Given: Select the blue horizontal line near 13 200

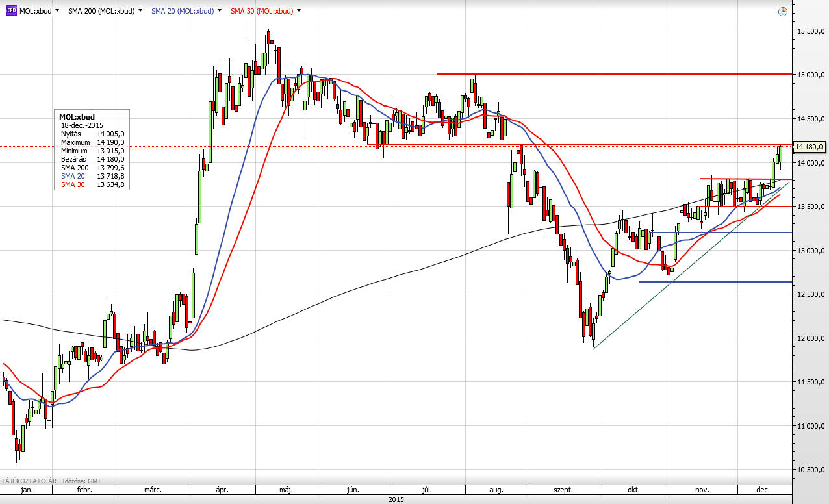Looking at the screenshot, I should [x=721, y=232].
